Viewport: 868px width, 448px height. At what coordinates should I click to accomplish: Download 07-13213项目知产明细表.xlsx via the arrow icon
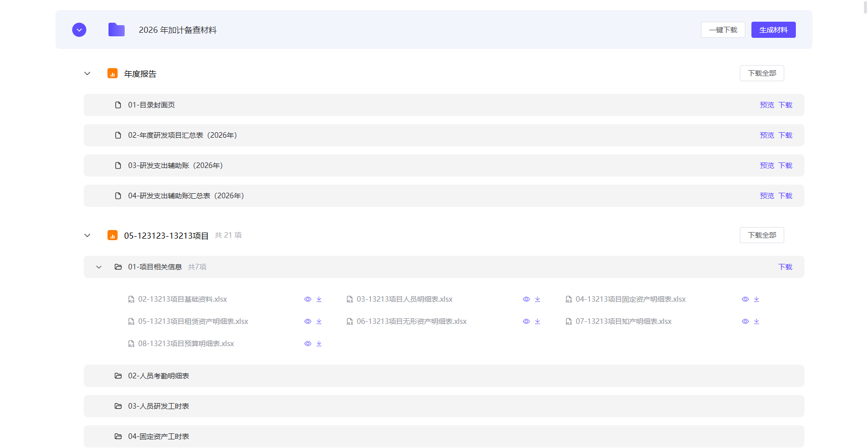[756, 321]
